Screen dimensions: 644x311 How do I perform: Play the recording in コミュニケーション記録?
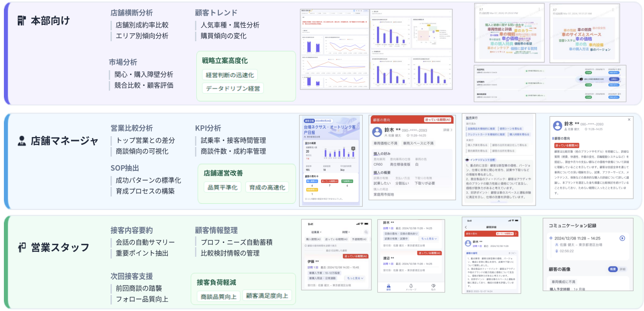pyautogui.click(x=622, y=238)
